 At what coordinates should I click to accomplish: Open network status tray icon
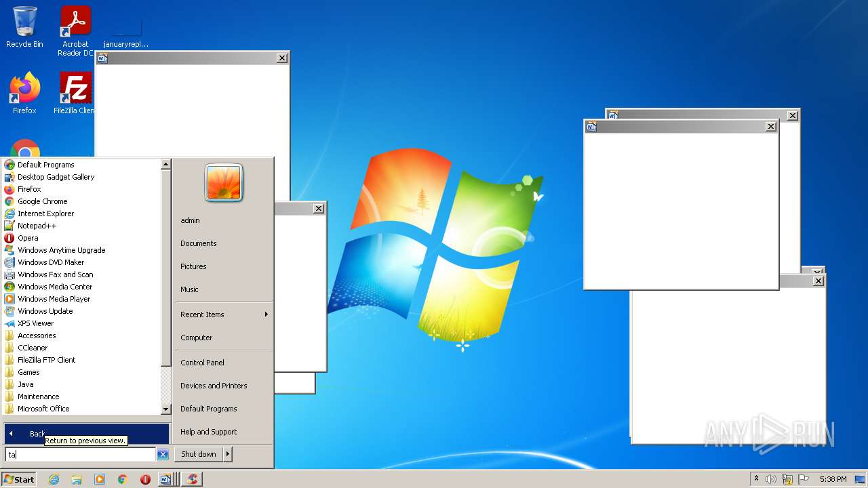787,479
